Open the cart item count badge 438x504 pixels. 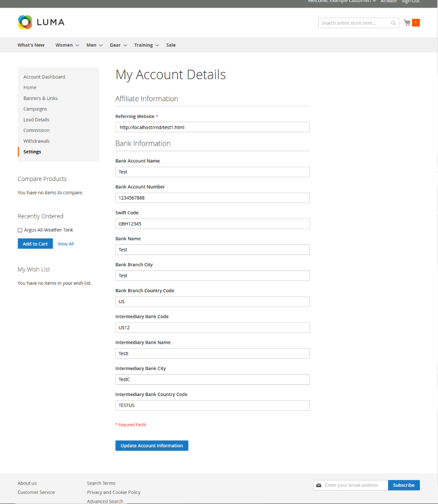click(x=416, y=23)
